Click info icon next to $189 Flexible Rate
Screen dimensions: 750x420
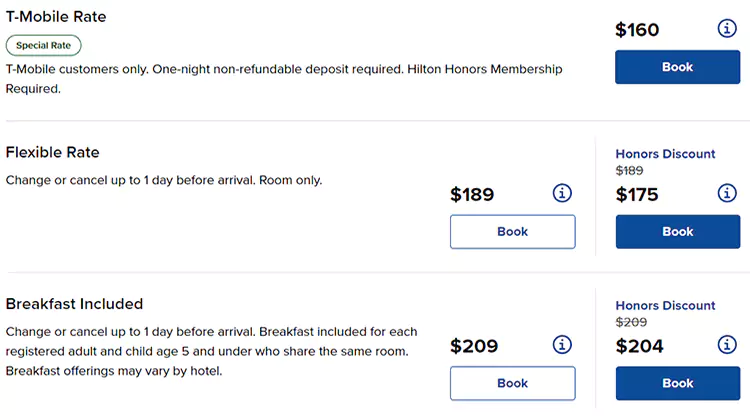tap(562, 193)
